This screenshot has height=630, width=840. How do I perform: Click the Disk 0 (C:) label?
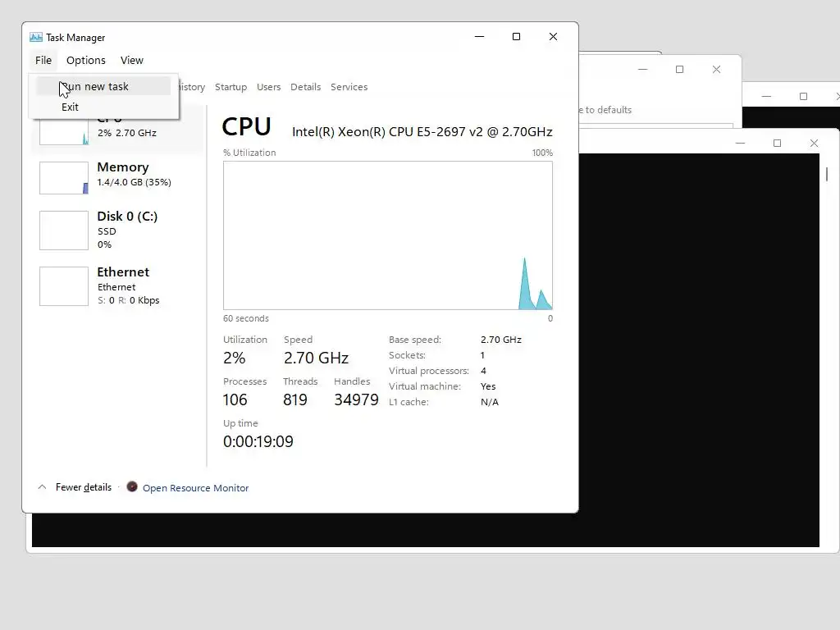(127, 216)
